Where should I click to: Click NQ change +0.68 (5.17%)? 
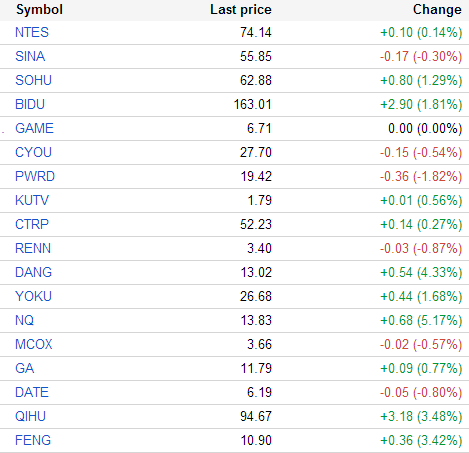[421, 320]
